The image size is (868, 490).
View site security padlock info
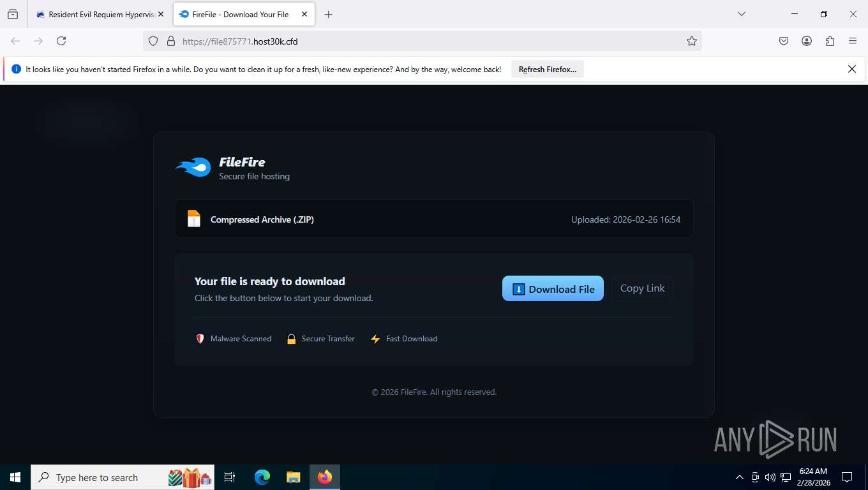170,41
